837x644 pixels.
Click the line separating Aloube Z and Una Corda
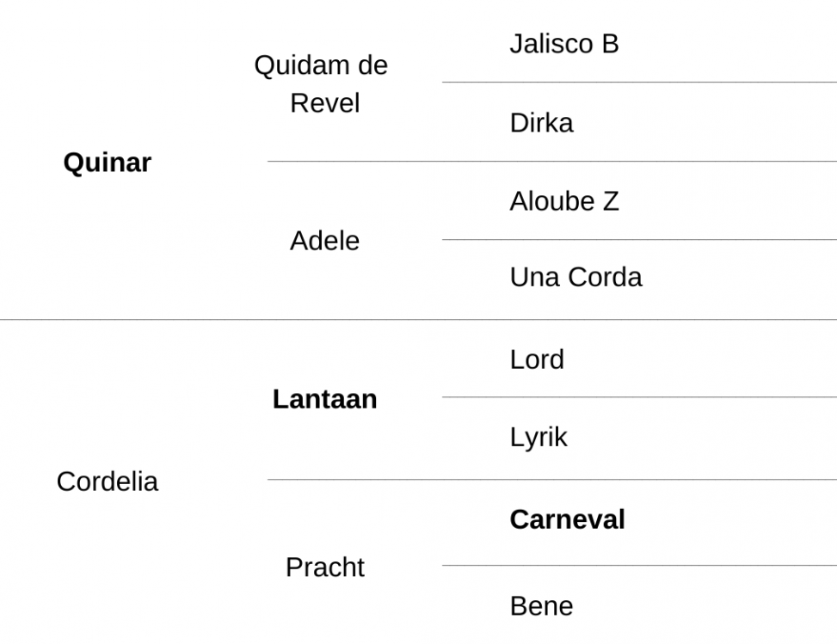click(x=639, y=240)
